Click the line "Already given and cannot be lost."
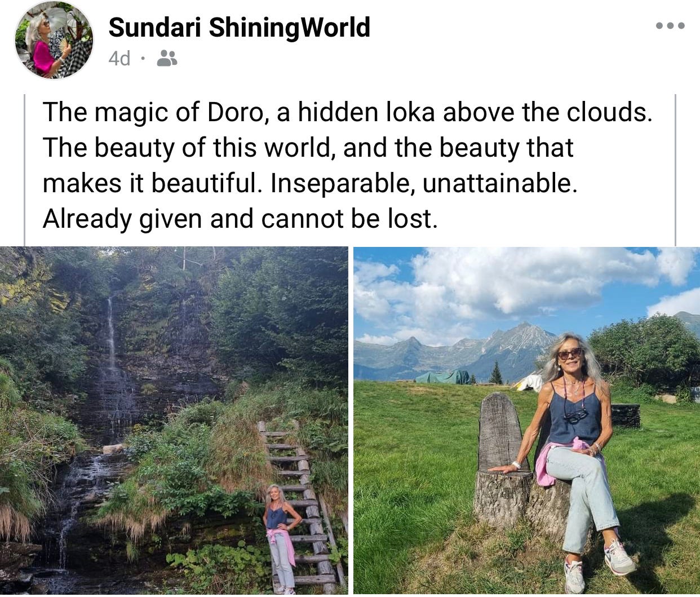This screenshot has height=597, width=700. 240,219
